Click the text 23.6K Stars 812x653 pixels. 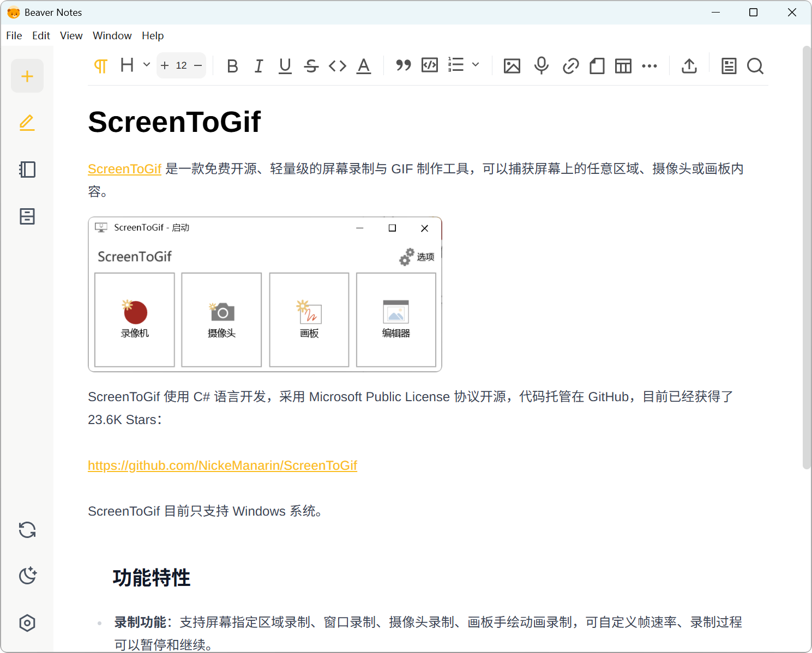(x=122, y=420)
